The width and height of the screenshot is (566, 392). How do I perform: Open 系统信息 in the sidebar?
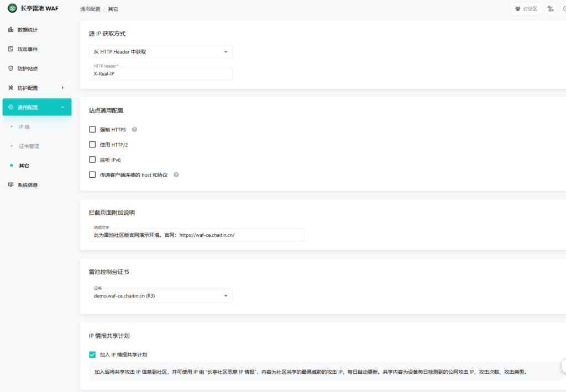pyautogui.click(x=37, y=185)
